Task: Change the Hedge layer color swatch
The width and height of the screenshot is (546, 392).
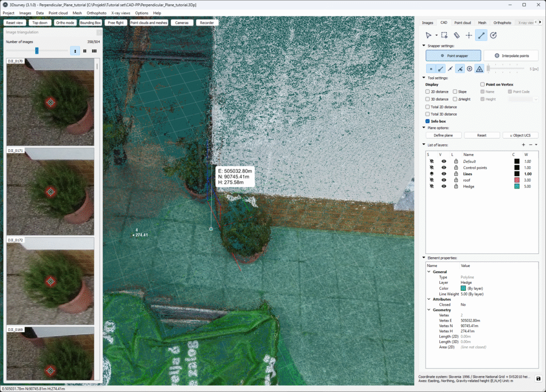Action: (517, 186)
